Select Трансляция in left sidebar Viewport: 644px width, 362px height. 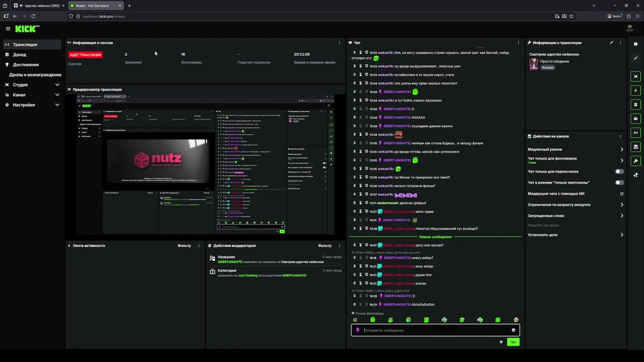click(x=32, y=45)
